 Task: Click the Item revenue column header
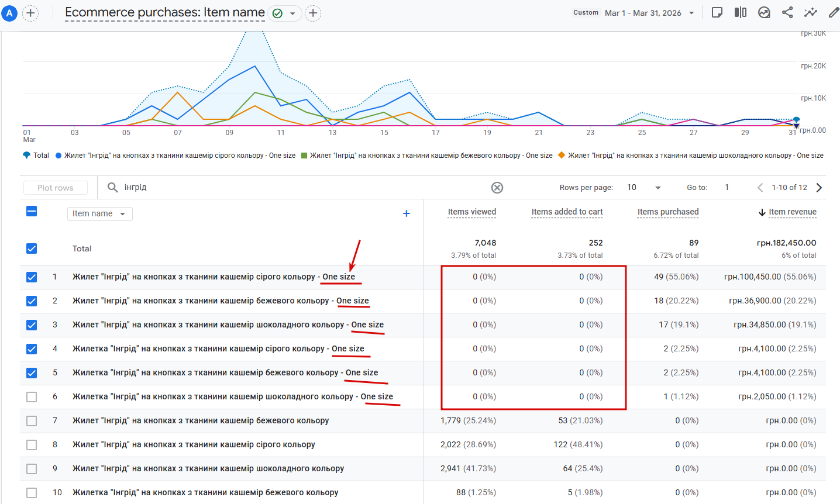tap(793, 212)
